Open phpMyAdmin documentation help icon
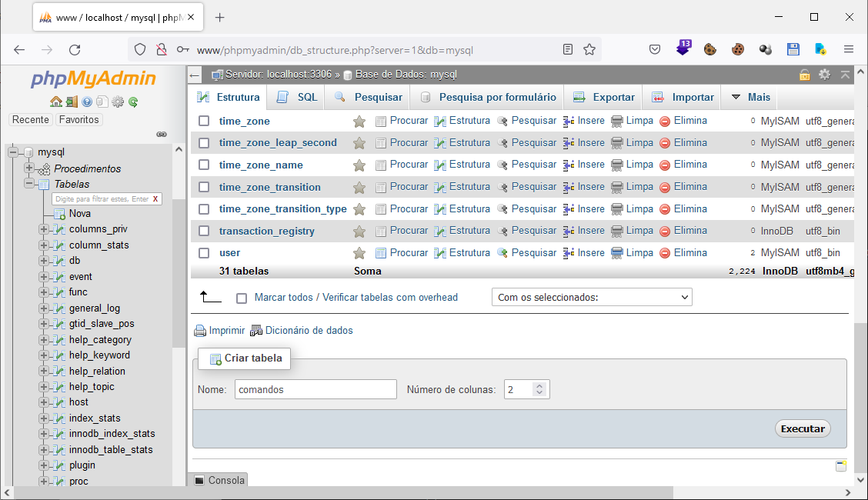868x500 pixels. (87, 102)
